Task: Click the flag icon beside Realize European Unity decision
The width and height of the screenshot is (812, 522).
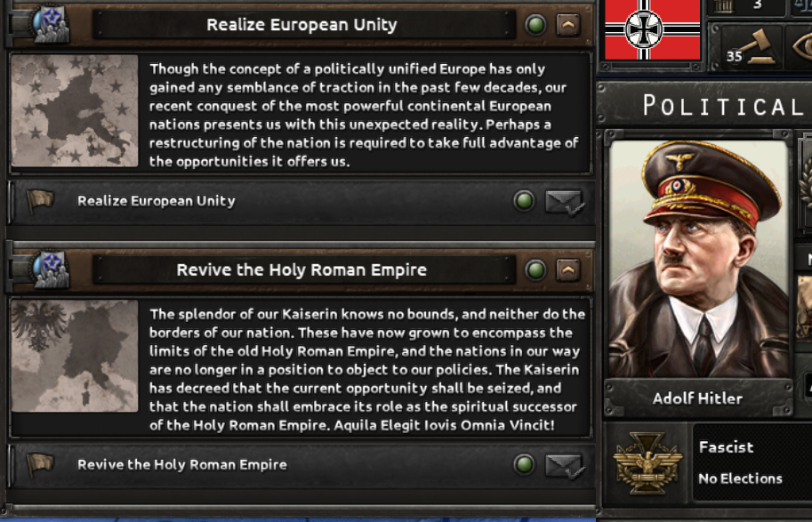Action: pos(40,201)
